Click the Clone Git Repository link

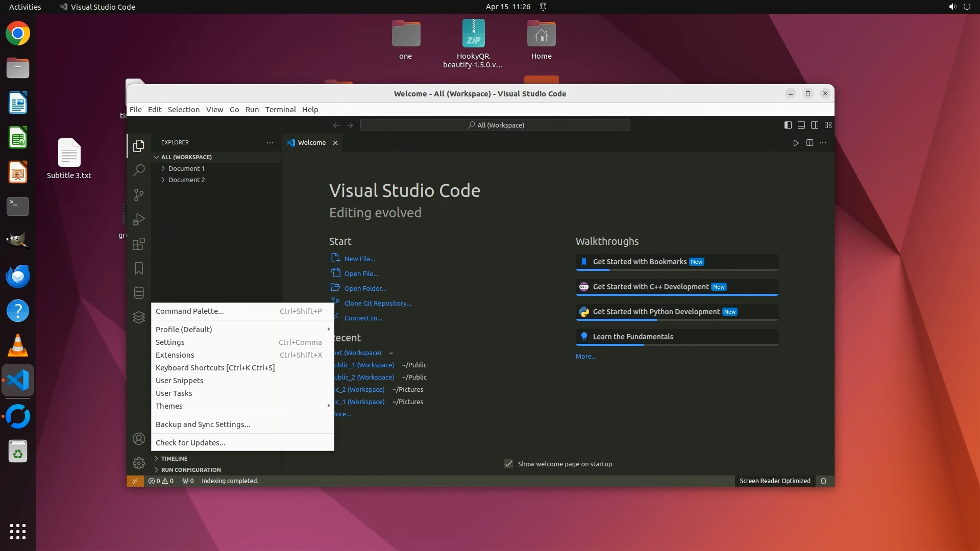[x=378, y=303]
